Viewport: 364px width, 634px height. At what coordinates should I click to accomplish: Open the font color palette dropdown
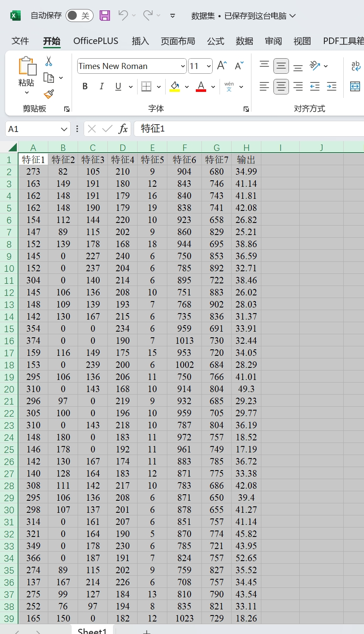coord(213,87)
